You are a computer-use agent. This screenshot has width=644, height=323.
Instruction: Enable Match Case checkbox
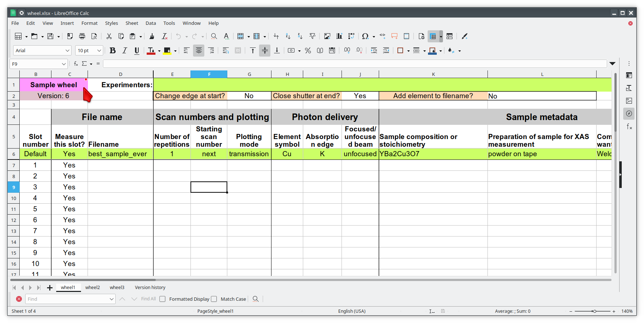coord(214,299)
